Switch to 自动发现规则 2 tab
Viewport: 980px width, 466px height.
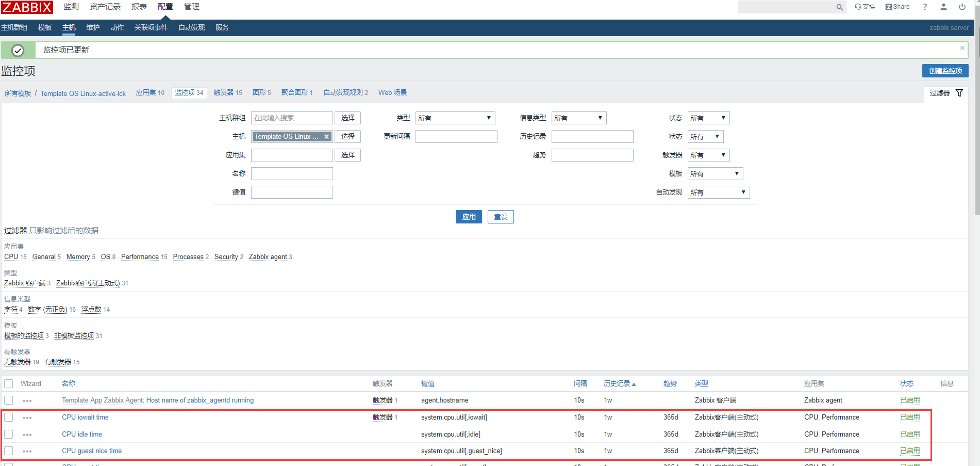(x=346, y=92)
